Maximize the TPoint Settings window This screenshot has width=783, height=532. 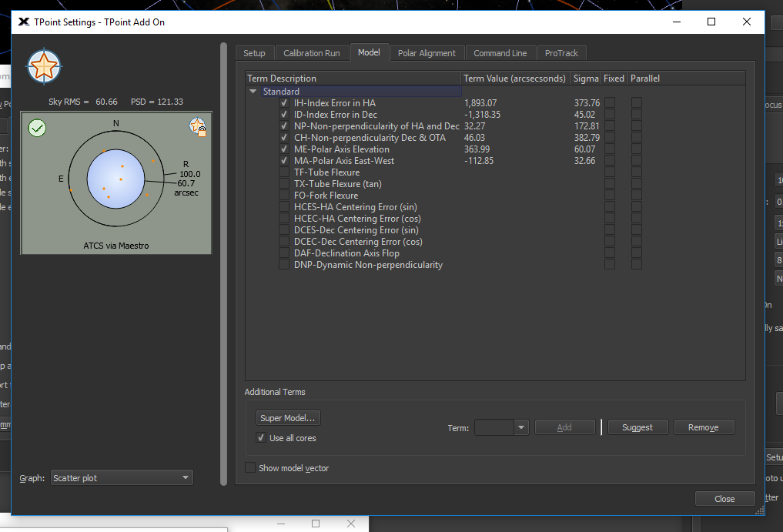pyautogui.click(x=711, y=22)
